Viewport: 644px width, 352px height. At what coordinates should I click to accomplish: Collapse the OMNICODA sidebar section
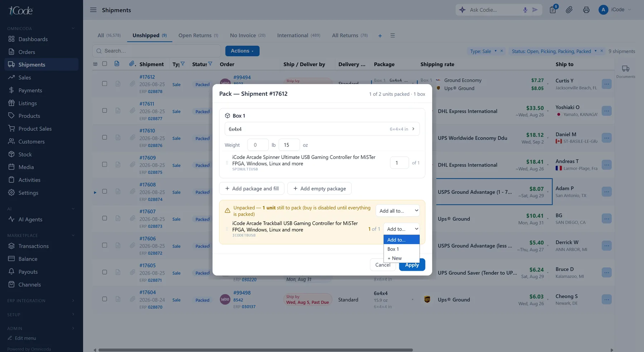73,28
